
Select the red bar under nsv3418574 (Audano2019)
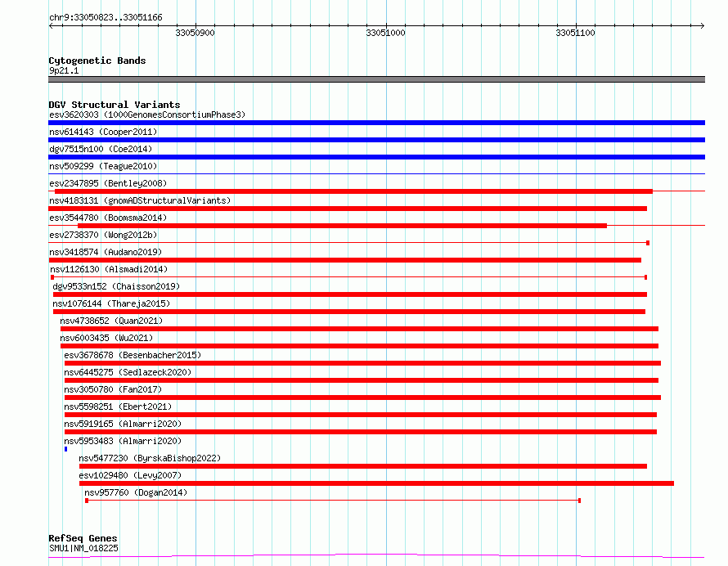pos(345,260)
